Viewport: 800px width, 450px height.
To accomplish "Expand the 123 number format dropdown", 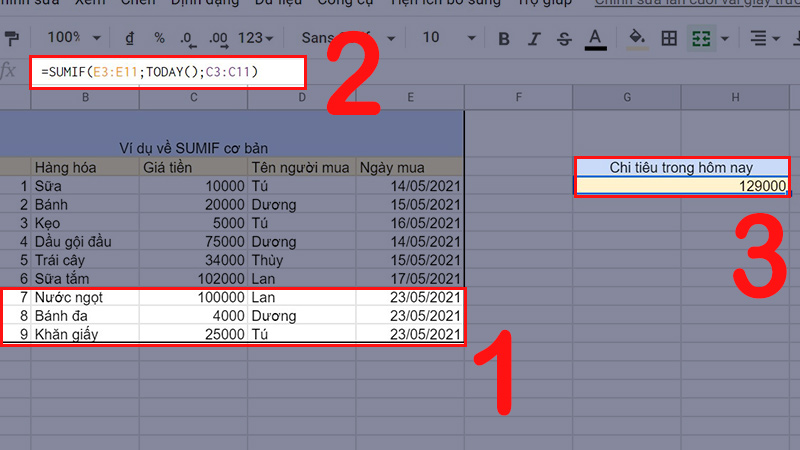I will click(257, 38).
